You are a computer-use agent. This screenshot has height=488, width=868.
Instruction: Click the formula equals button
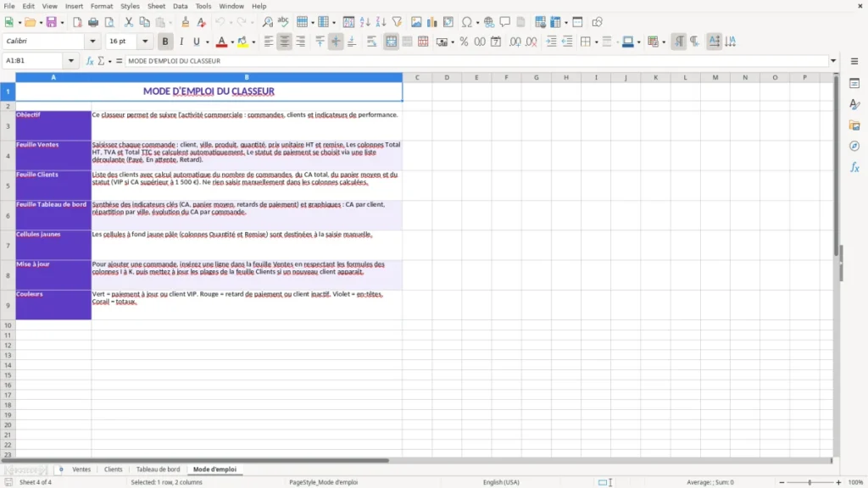pos(119,61)
